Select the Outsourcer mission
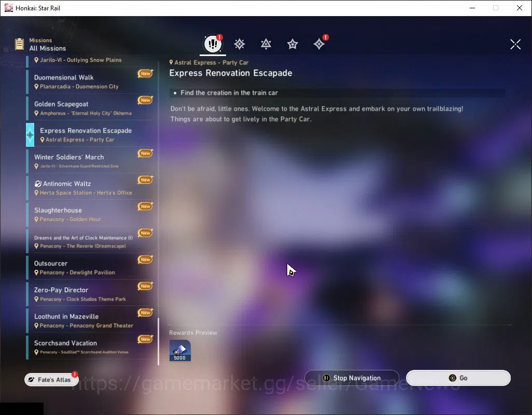This screenshot has width=532, height=415. 90,267
